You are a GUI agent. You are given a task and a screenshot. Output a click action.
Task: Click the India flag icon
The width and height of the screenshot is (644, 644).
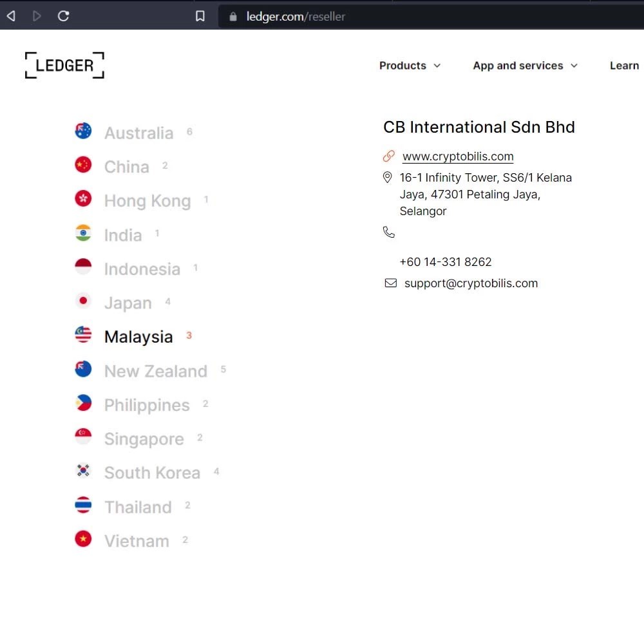coord(83,233)
